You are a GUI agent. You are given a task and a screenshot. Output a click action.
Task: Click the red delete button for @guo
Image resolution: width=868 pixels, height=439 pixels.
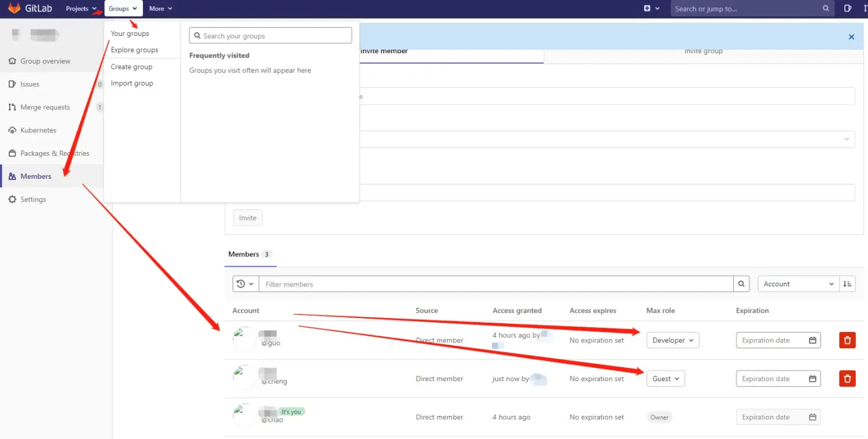847,340
